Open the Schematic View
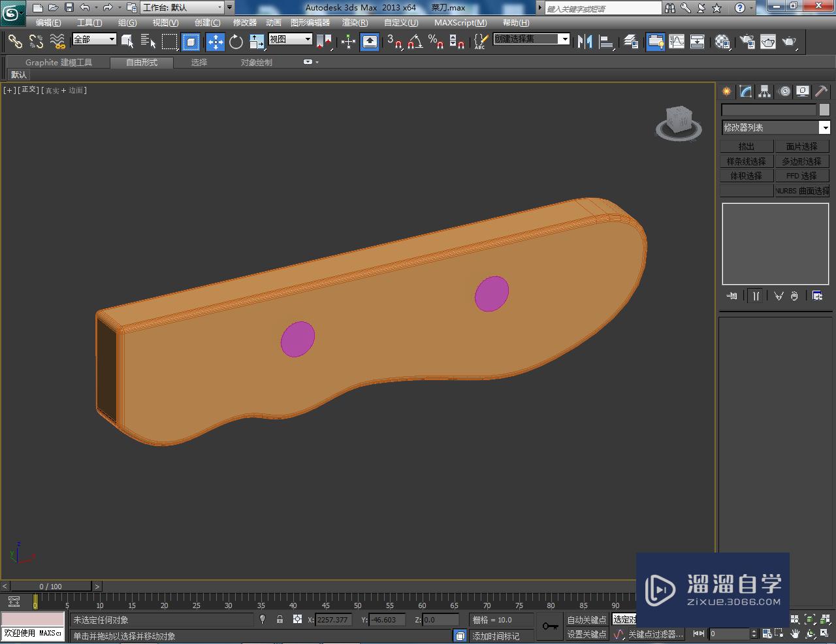 coord(698,42)
